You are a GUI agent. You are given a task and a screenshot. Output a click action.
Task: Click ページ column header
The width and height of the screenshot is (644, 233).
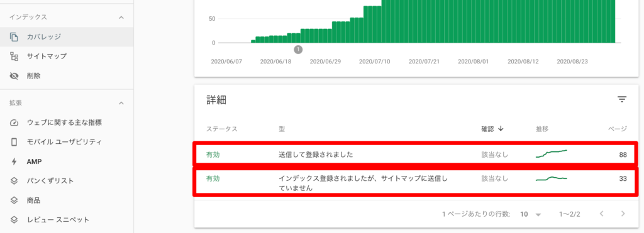coord(618,129)
